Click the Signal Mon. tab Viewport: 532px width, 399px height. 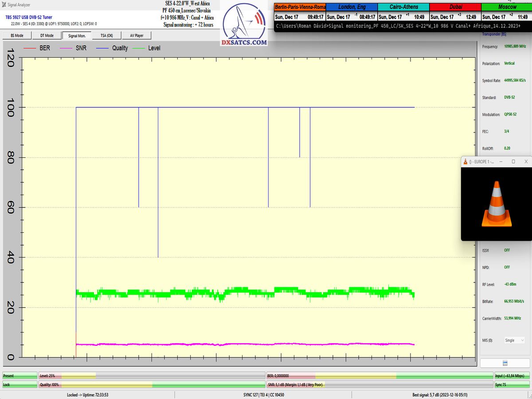click(x=77, y=35)
